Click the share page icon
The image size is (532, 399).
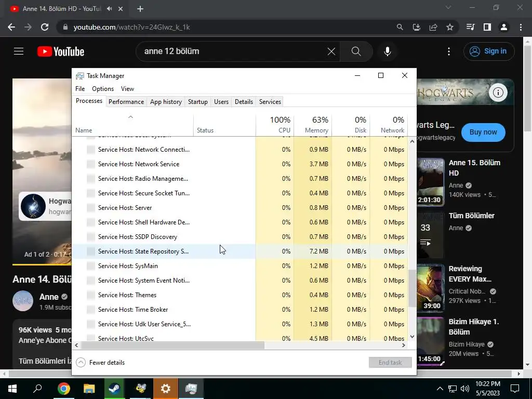pos(433,27)
